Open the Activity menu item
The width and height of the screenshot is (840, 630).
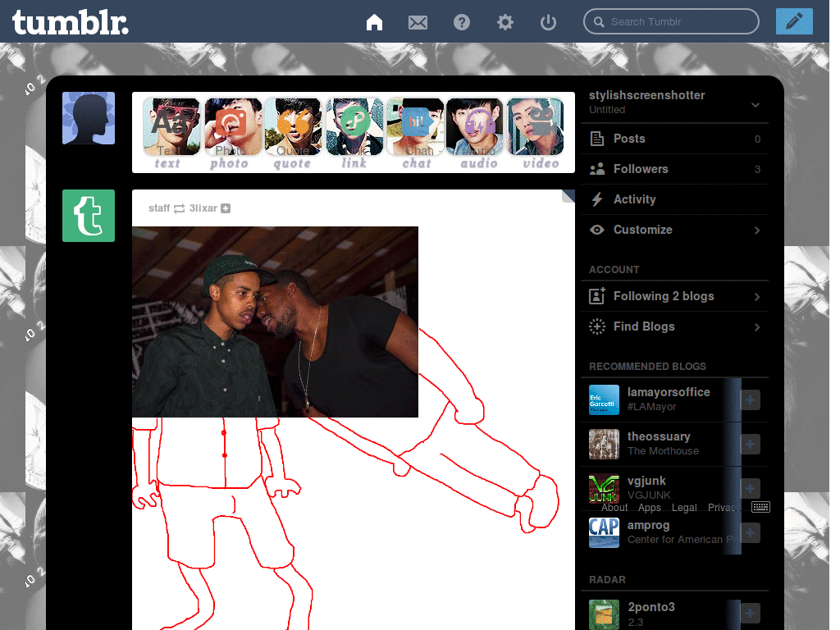tap(674, 199)
